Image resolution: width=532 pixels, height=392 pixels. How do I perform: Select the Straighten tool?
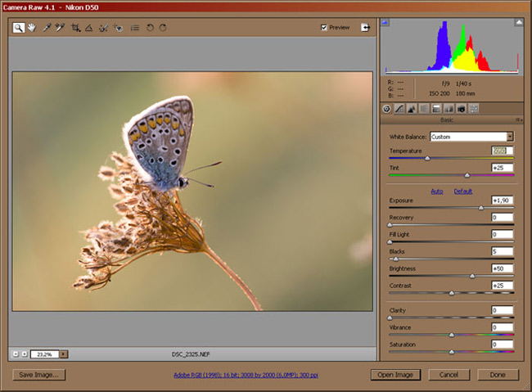coord(89,28)
